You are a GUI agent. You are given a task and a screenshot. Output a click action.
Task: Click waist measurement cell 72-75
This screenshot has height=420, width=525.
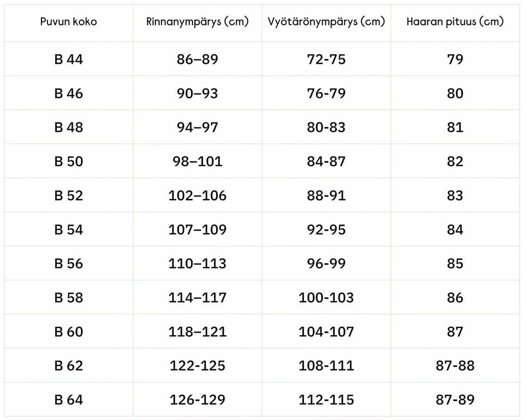point(326,59)
